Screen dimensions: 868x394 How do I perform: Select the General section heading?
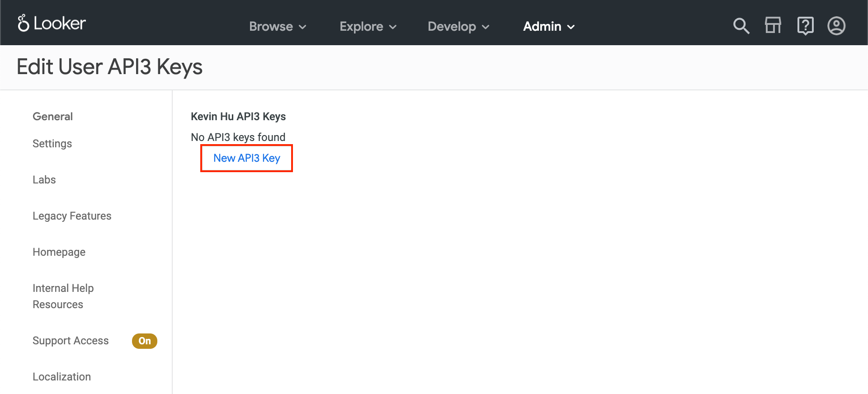[52, 117]
